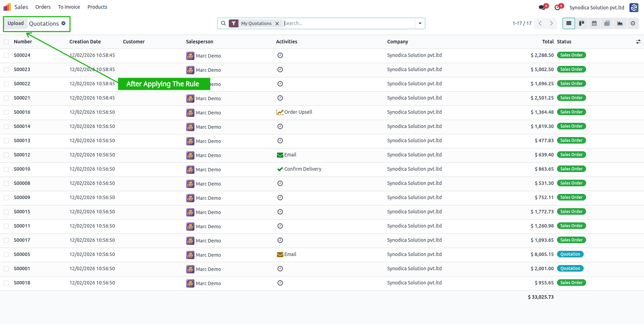Select checkbox for order S00018
The height and width of the screenshot is (324, 644).
[x=6, y=283]
